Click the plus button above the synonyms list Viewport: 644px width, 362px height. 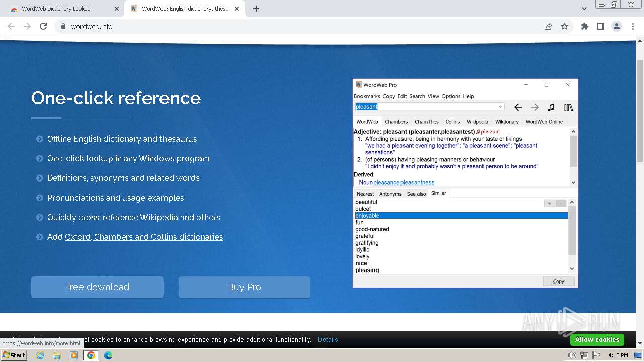(550, 204)
